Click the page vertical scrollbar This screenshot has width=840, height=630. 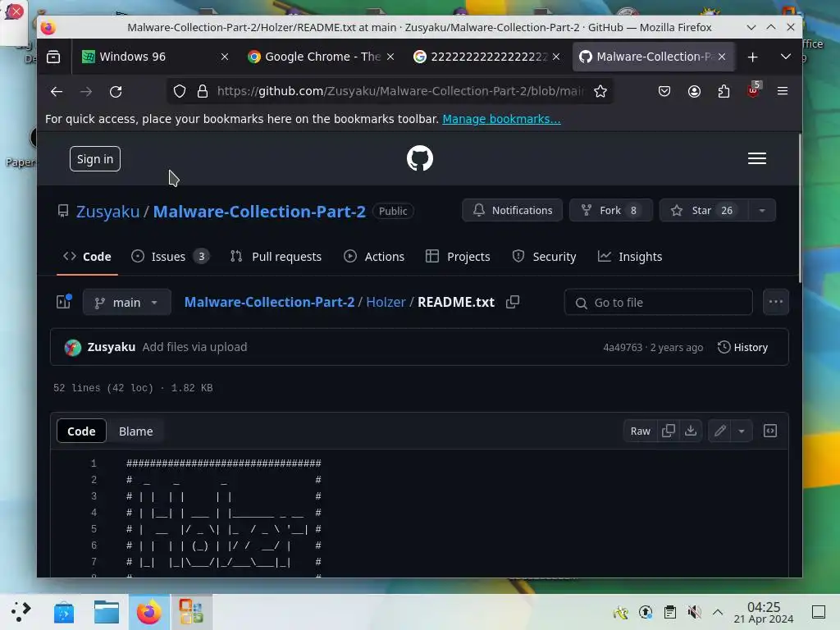799,208
